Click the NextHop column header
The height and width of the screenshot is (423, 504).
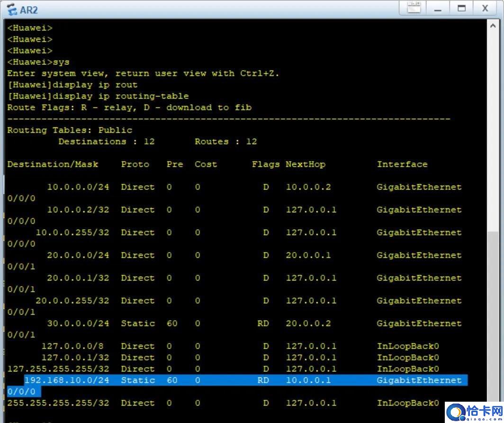306,164
